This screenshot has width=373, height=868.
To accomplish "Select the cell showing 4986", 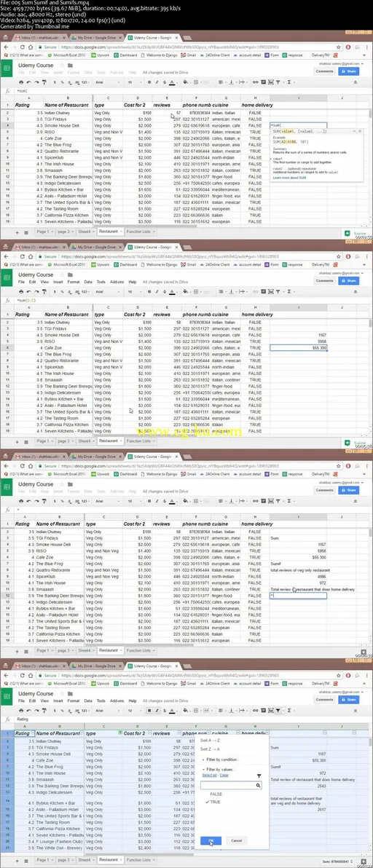I will [x=298, y=576].
